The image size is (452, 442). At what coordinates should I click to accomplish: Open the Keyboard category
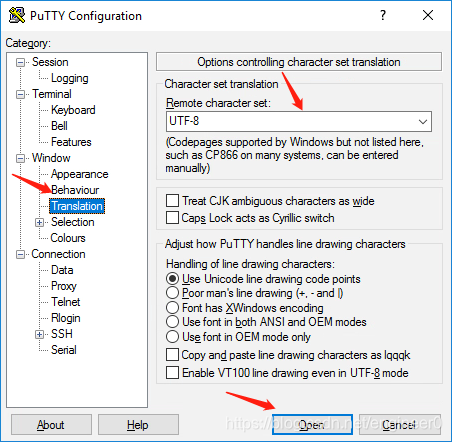click(73, 110)
